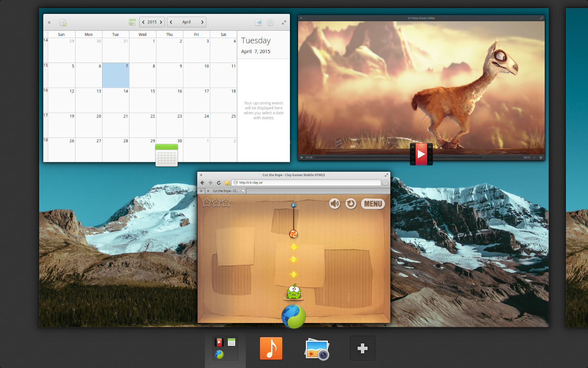Open the video player playlist icon
The image size is (588, 368).
pyautogui.click(x=534, y=157)
